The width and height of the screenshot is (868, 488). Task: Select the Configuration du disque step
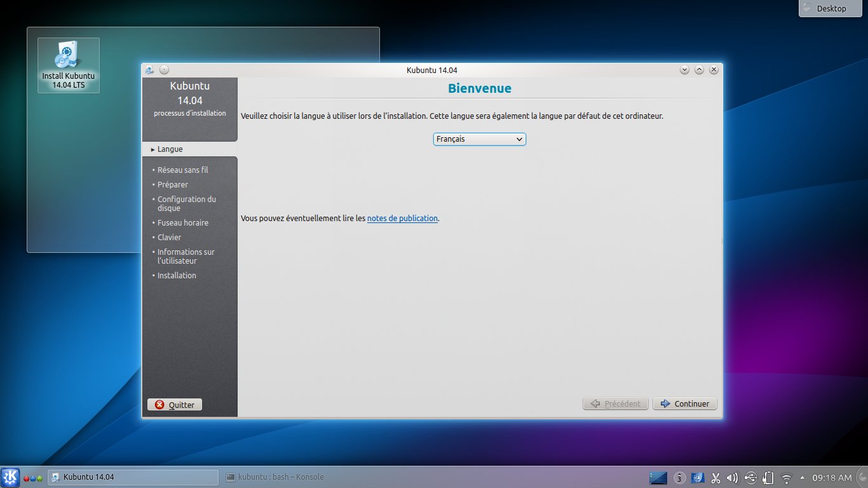click(x=186, y=203)
